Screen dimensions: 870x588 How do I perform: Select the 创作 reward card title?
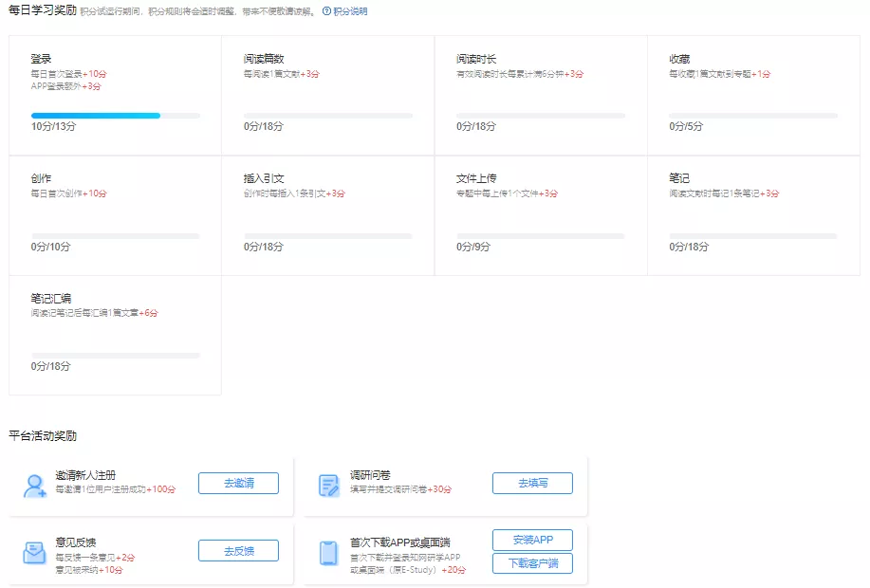coord(41,178)
